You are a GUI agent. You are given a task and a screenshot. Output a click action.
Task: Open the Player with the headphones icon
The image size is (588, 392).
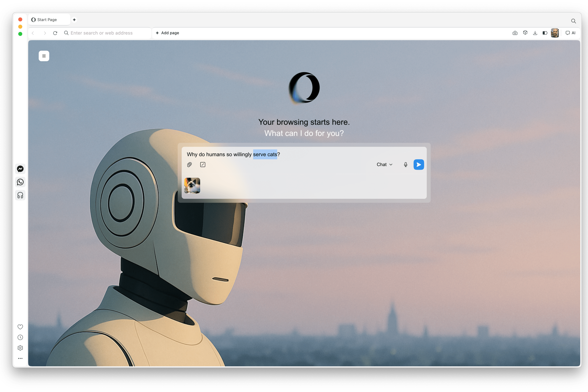click(20, 195)
